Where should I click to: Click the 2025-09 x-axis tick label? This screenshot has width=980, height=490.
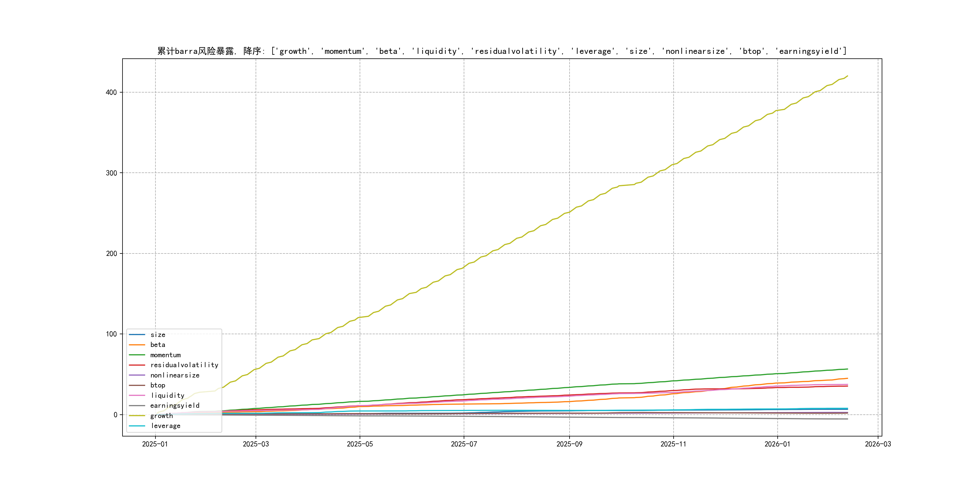(x=569, y=444)
